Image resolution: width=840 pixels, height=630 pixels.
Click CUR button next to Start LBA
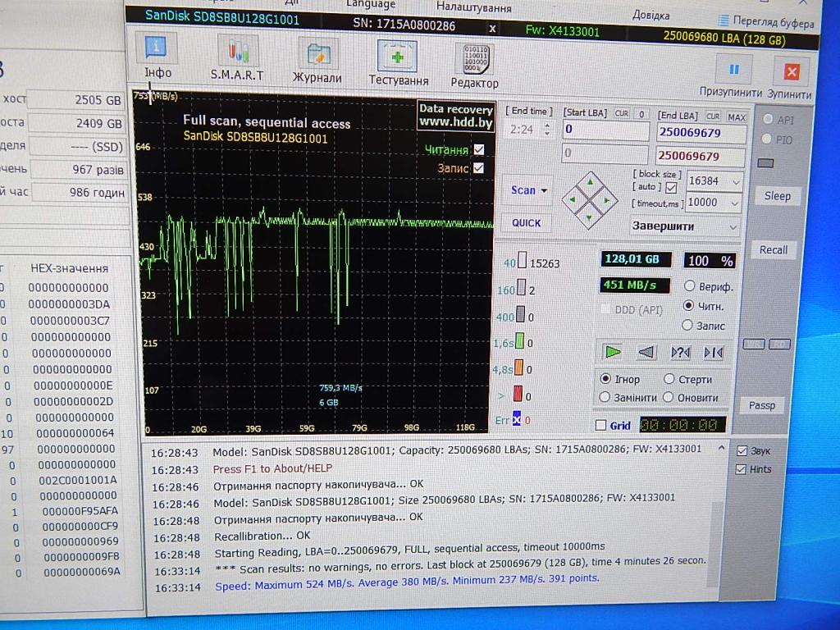point(622,113)
